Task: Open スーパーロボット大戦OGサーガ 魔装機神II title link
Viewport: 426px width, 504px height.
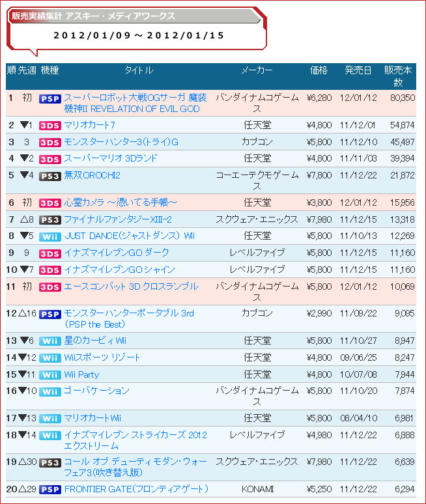Action: [135, 103]
